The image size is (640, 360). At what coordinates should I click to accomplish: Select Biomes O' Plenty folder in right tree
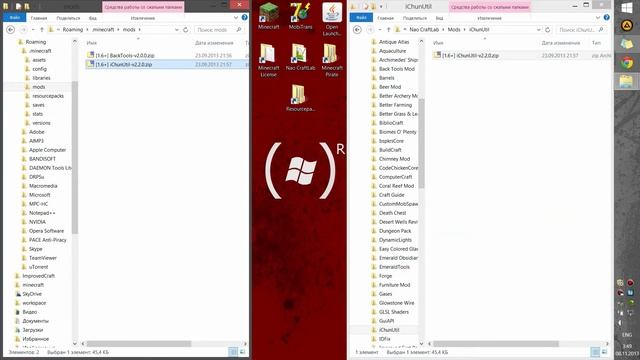point(397,132)
